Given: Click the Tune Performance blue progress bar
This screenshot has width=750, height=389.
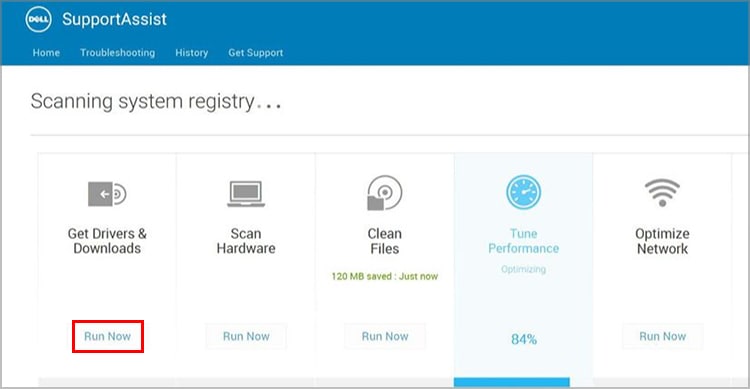Looking at the screenshot, I should point(512,382).
